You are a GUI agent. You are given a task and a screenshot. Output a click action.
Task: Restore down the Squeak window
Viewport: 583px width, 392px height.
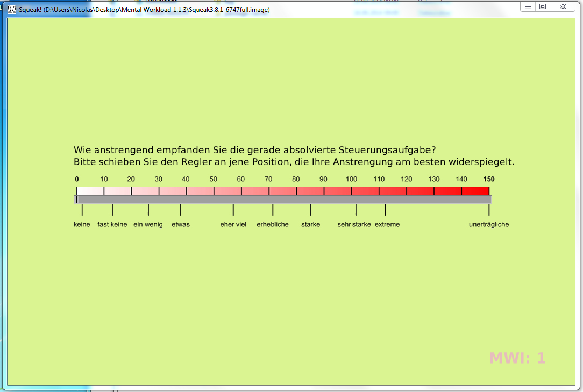click(543, 6)
